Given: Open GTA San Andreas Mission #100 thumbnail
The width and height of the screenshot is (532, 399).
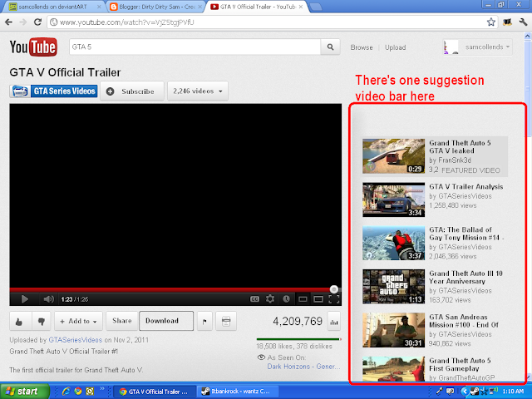Looking at the screenshot, I should pyautogui.click(x=393, y=330).
